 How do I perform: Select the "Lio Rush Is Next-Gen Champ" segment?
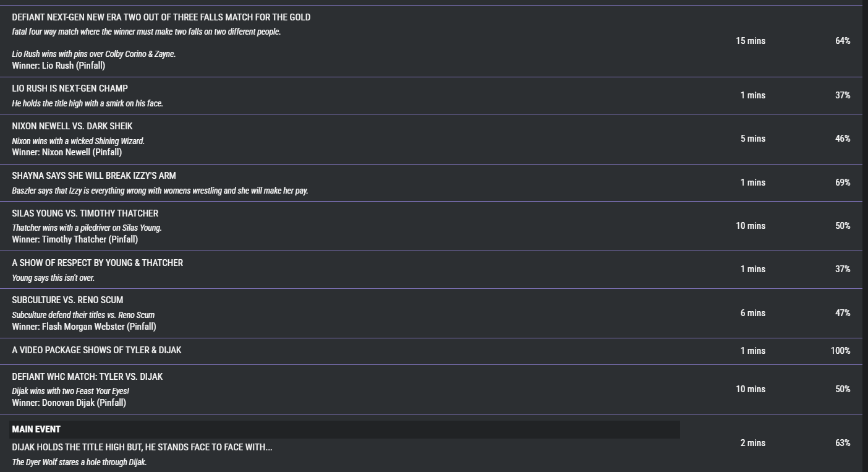(x=70, y=88)
